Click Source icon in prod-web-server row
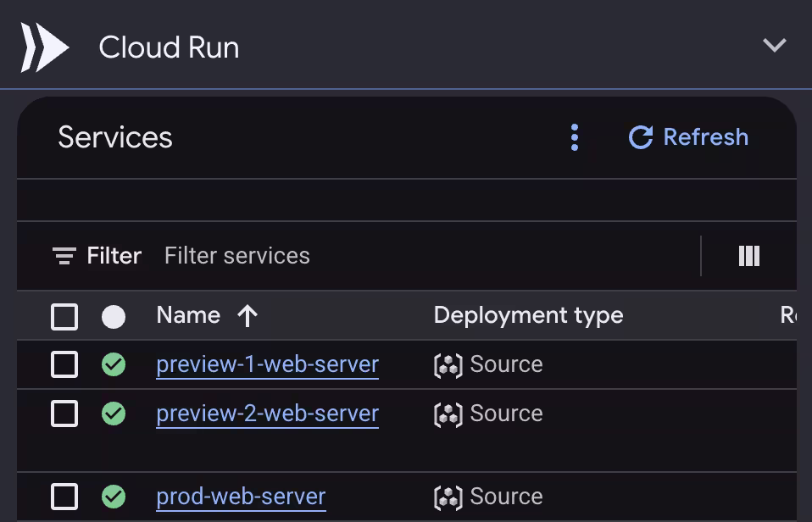This screenshot has width=812, height=522. (448, 497)
